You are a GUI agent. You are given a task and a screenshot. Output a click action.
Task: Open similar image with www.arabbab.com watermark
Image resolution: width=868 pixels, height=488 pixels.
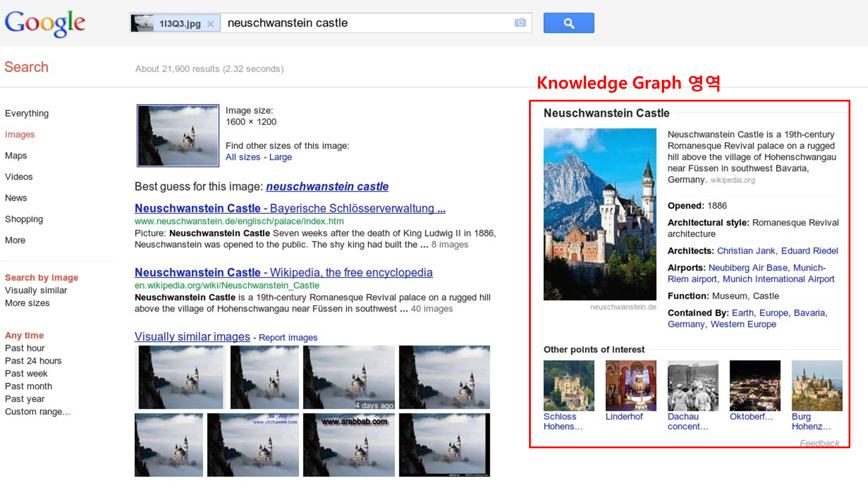coord(348,445)
